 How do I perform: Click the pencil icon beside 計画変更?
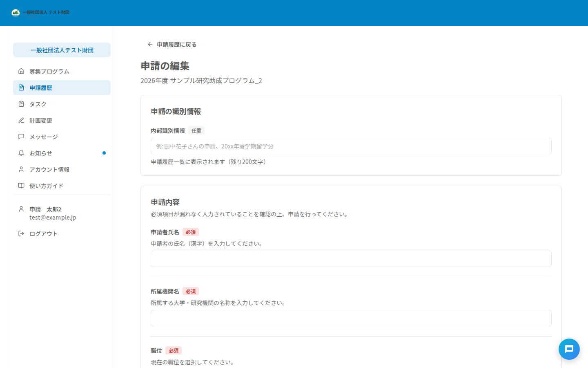pos(21,120)
